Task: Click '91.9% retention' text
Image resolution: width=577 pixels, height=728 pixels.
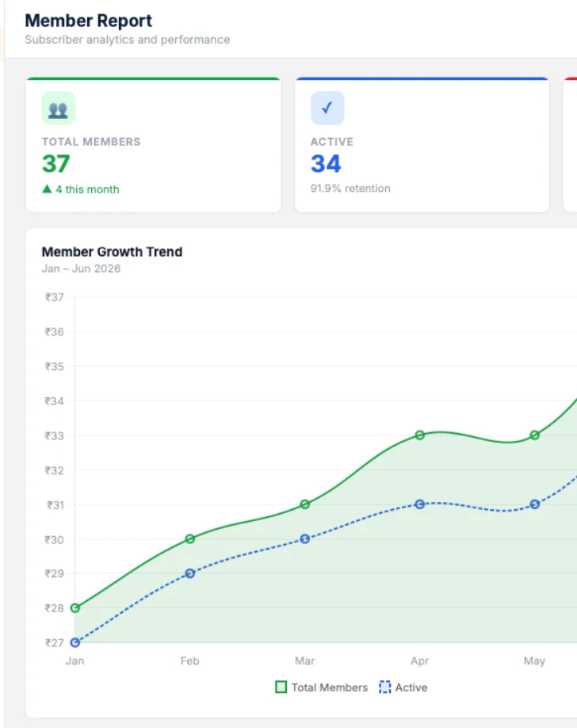Action: click(x=350, y=189)
